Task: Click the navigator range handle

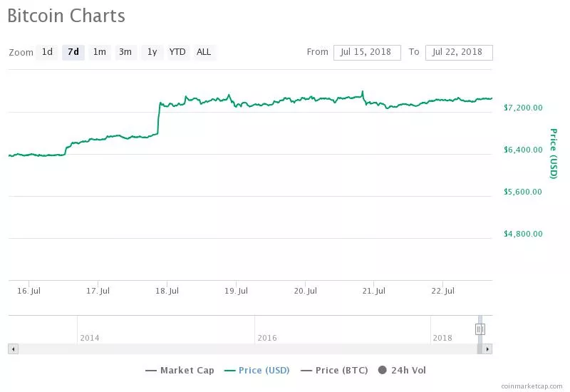Action: pyautogui.click(x=480, y=329)
